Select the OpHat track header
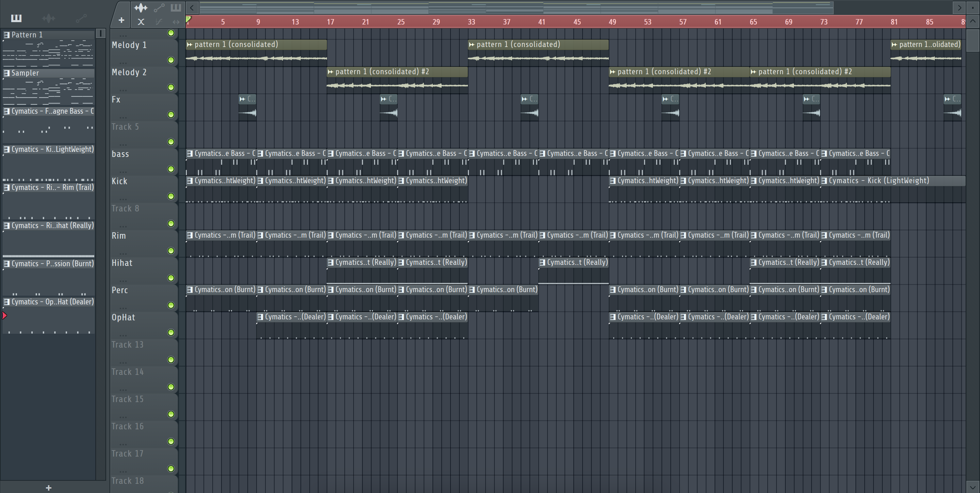This screenshot has width=980, height=493. [x=144, y=325]
